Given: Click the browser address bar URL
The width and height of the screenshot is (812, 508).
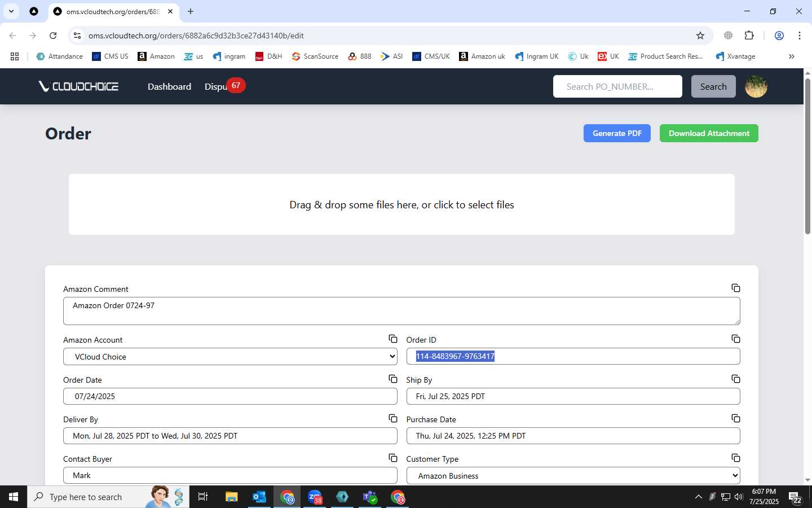Looking at the screenshot, I should [x=196, y=36].
